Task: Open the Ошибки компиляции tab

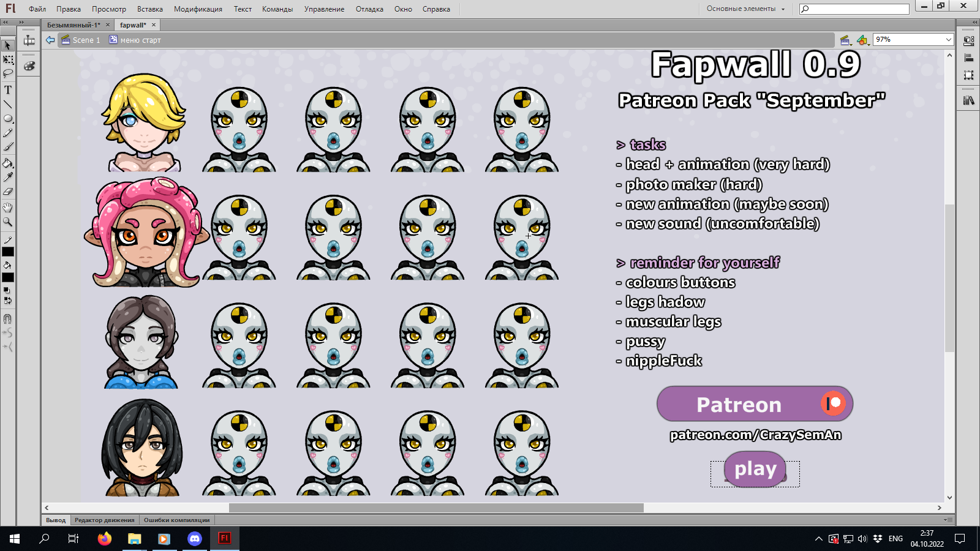Action: [x=176, y=520]
